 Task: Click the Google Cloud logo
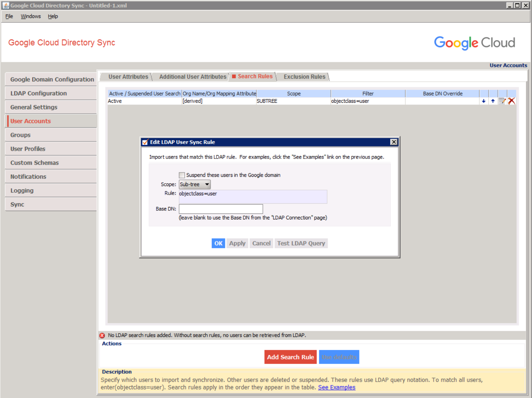pos(474,43)
